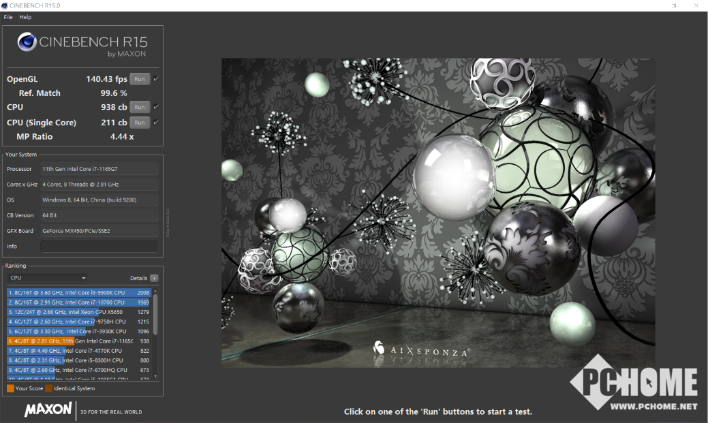This screenshot has width=708, height=423.
Task: Toggle the CPU test checkbox
Action: [156, 107]
